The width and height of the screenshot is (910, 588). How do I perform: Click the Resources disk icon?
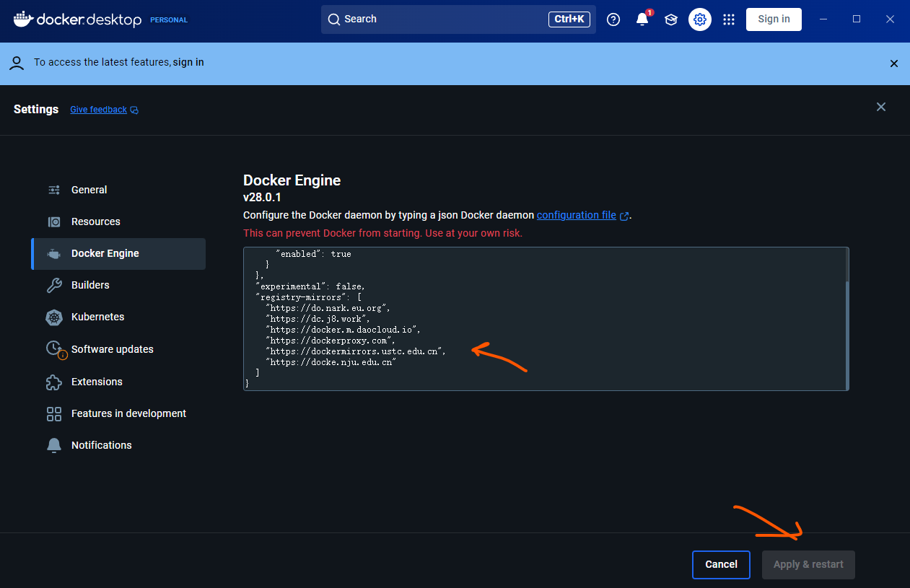tap(54, 221)
